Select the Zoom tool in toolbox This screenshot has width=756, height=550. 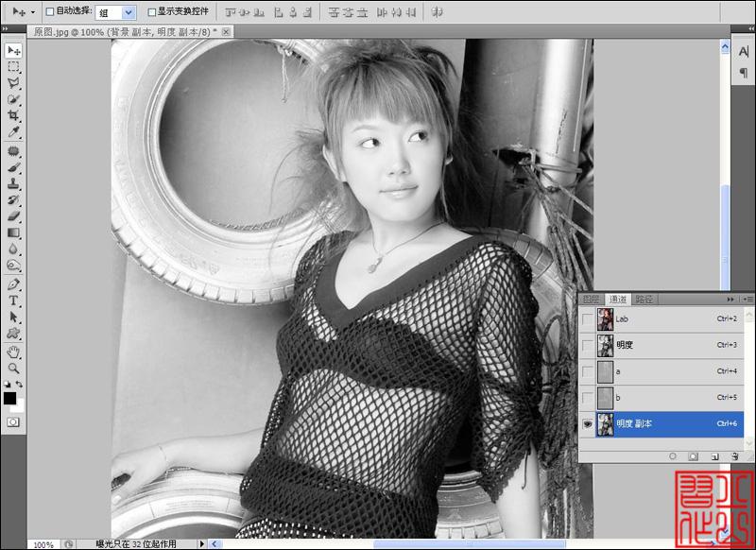[13, 369]
